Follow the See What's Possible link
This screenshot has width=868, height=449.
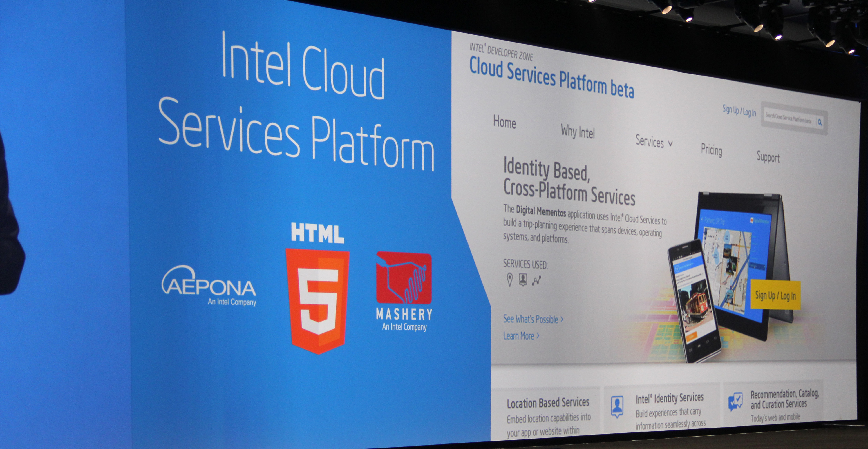533,319
